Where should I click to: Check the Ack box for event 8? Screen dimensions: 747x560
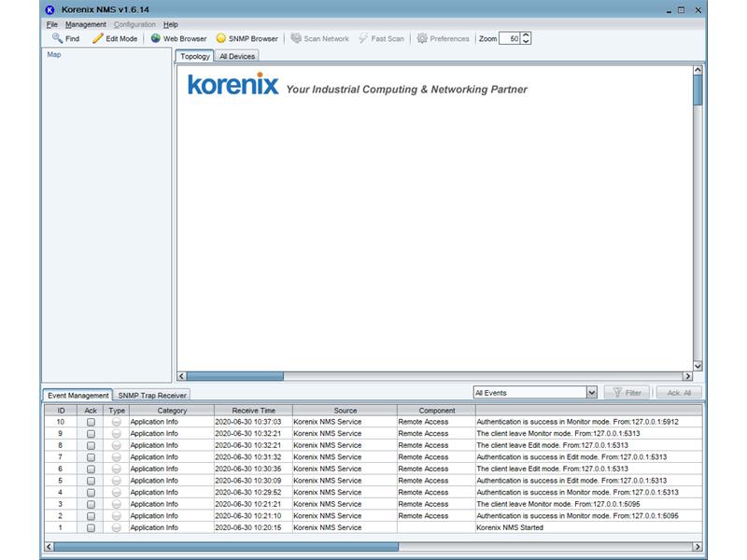[91, 445]
